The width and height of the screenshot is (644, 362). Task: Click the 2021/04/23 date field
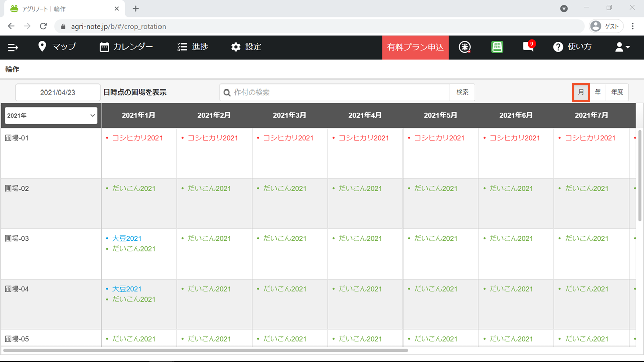[58, 93]
